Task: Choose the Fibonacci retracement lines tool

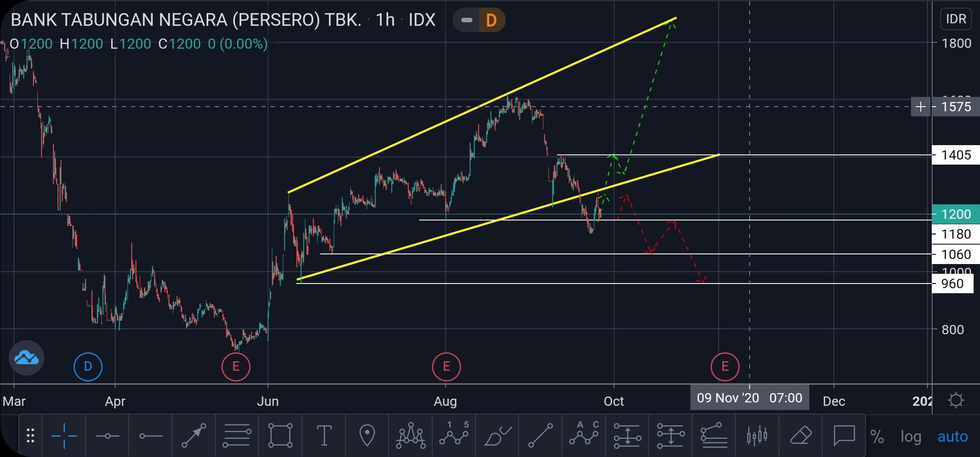Action: [237, 436]
